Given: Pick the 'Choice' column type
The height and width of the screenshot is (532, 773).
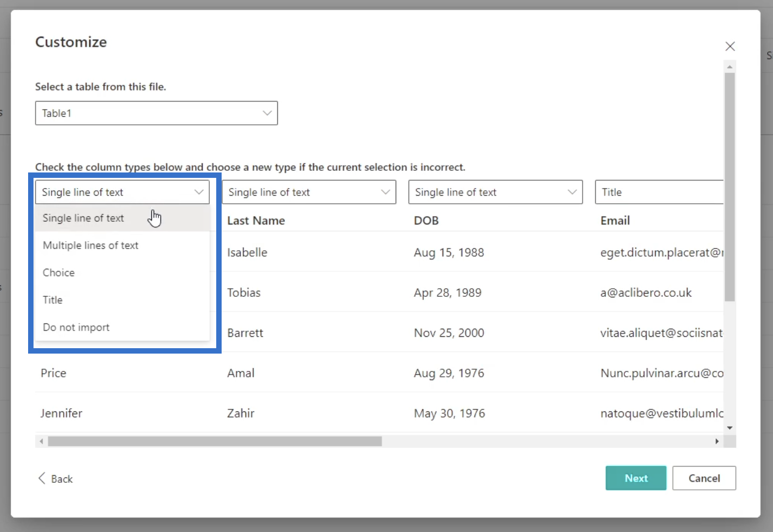Looking at the screenshot, I should (x=59, y=272).
